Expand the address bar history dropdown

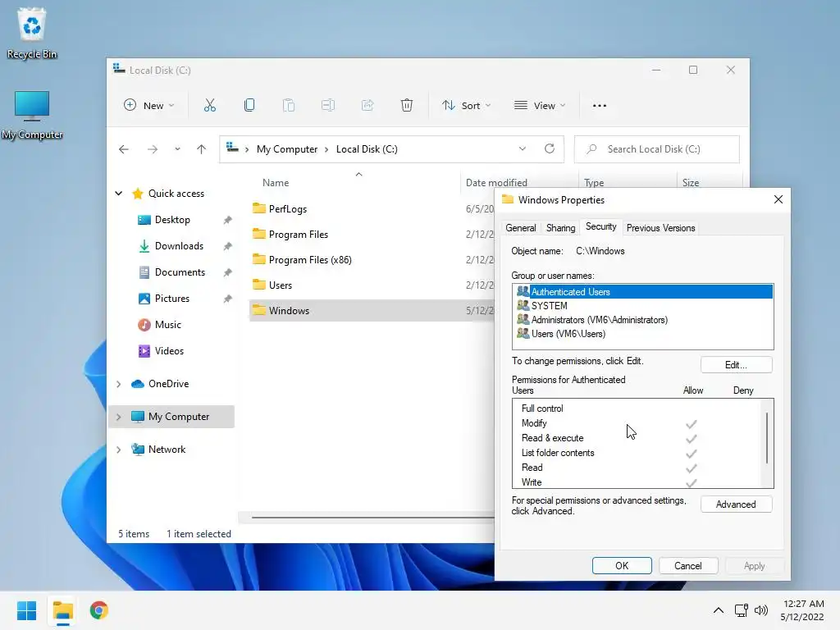[x=523, y=149]
